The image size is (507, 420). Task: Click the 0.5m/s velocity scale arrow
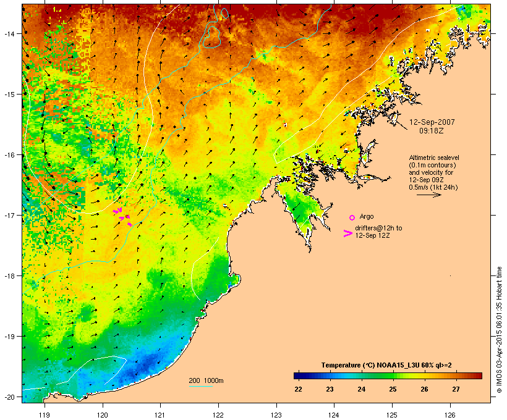click(428, 195)
